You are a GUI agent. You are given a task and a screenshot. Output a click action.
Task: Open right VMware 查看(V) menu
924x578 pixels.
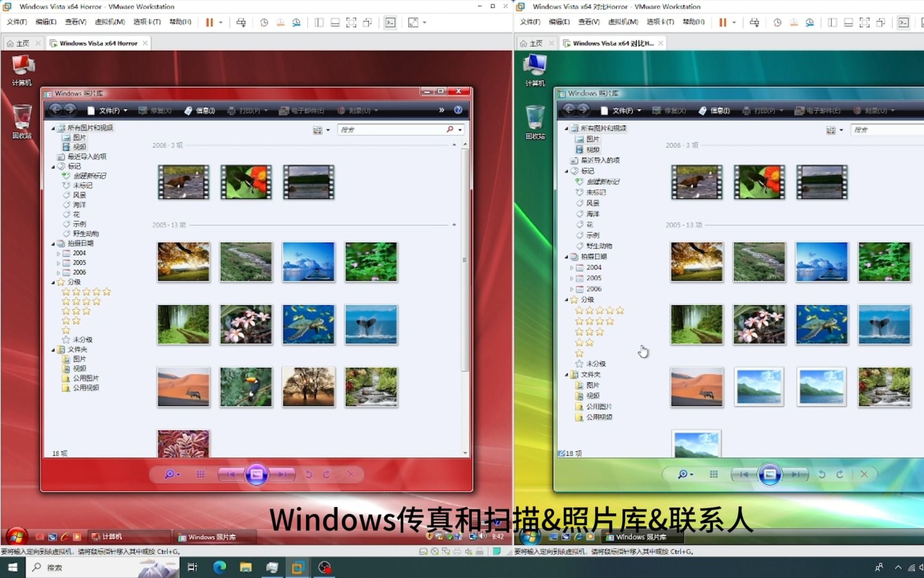(589, 22)
